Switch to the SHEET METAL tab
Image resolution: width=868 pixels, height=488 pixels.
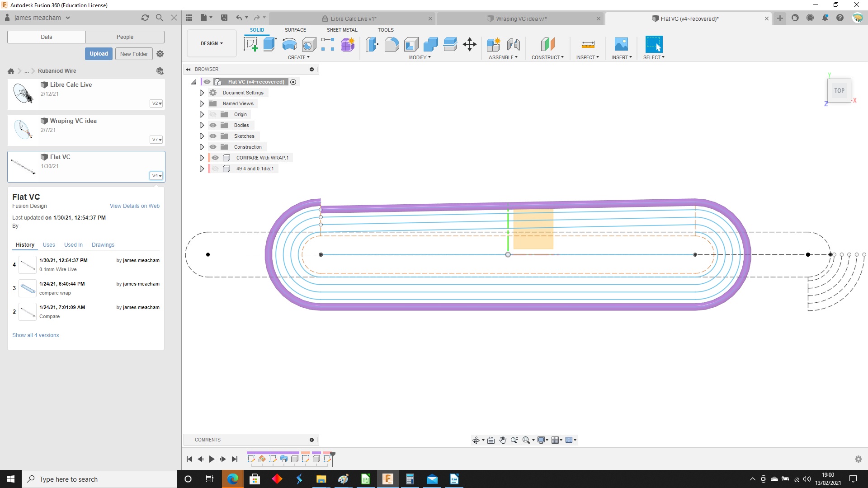342,30
